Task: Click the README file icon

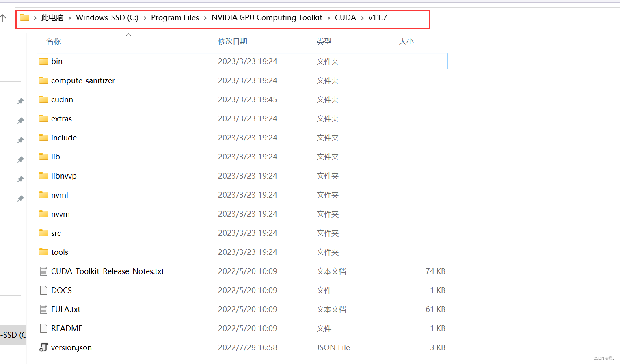Action: (44, 328)
